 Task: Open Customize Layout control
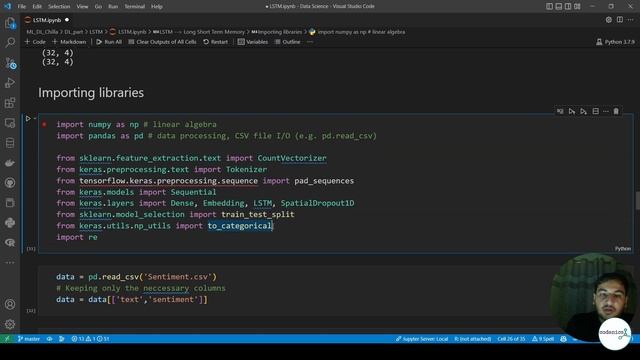pos(577,6)
